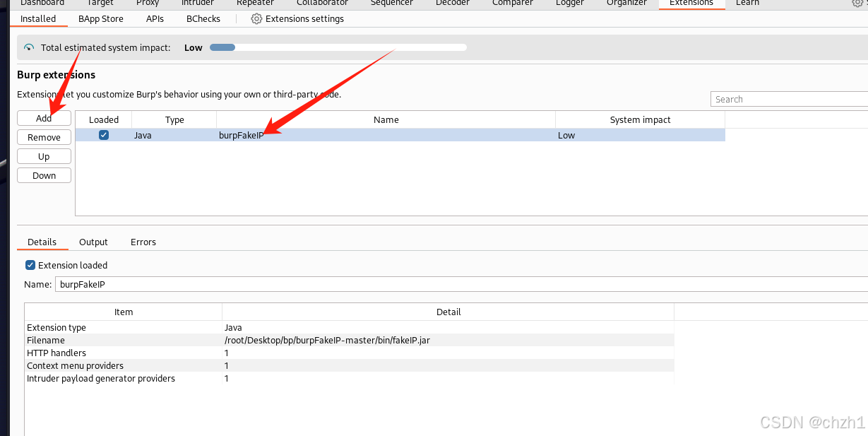Switch to the Installed tab
This screenshot has height=436, width=868.
(38, 19)
